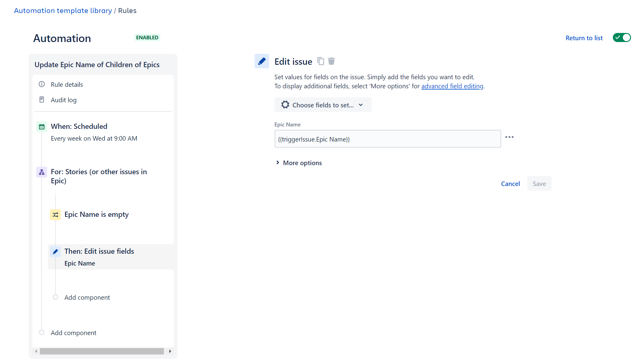Select the Audit log menu item
This screenshot has width=644, height=362.
[x=64, y=99]
